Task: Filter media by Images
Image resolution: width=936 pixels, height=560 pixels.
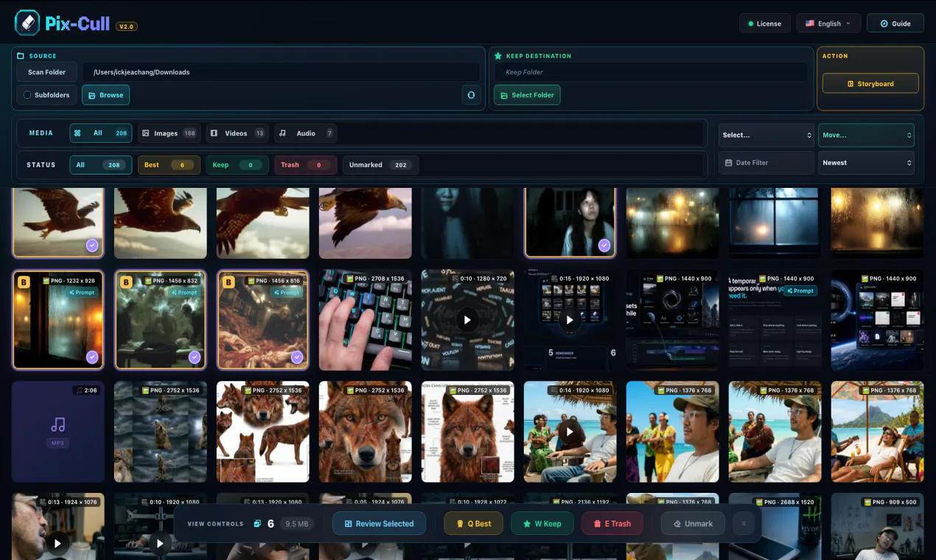Action: tap(169, 133)
